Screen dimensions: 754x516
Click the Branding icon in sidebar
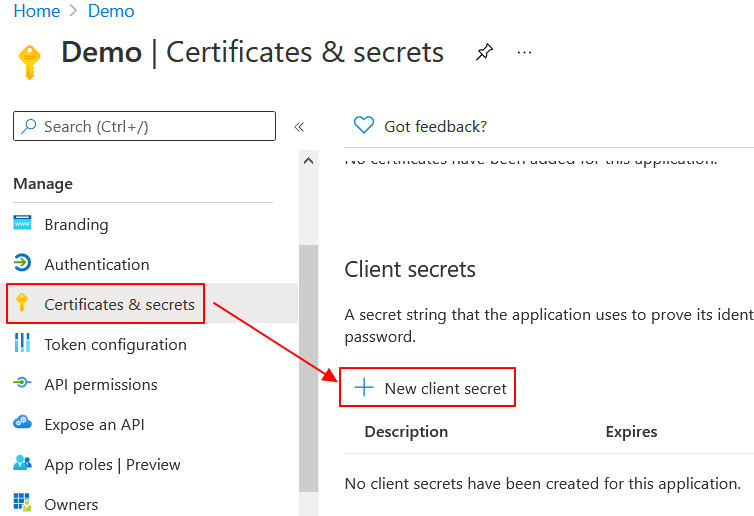click(x=23, y=224)
